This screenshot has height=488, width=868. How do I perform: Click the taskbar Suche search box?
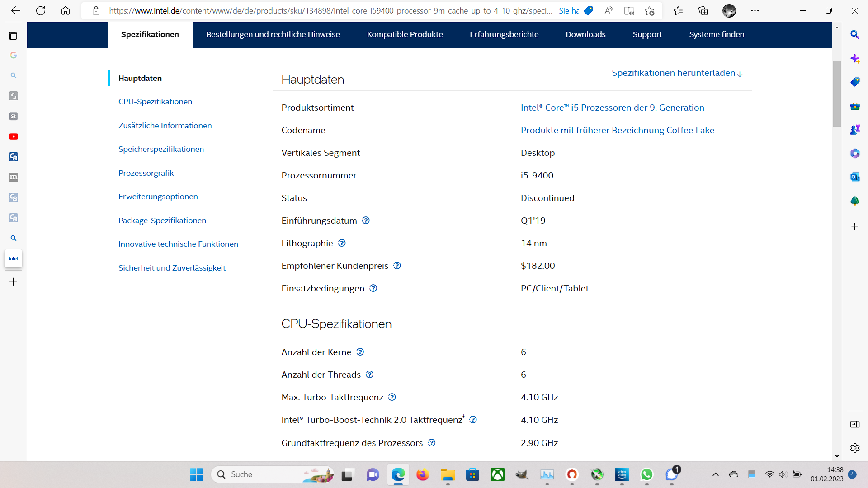coord(273,474)
